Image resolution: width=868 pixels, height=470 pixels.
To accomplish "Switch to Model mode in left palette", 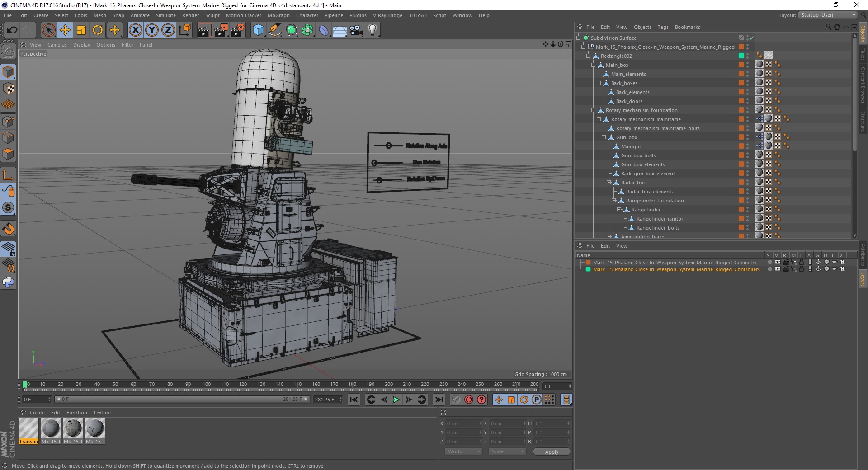I will coord(8,72).
